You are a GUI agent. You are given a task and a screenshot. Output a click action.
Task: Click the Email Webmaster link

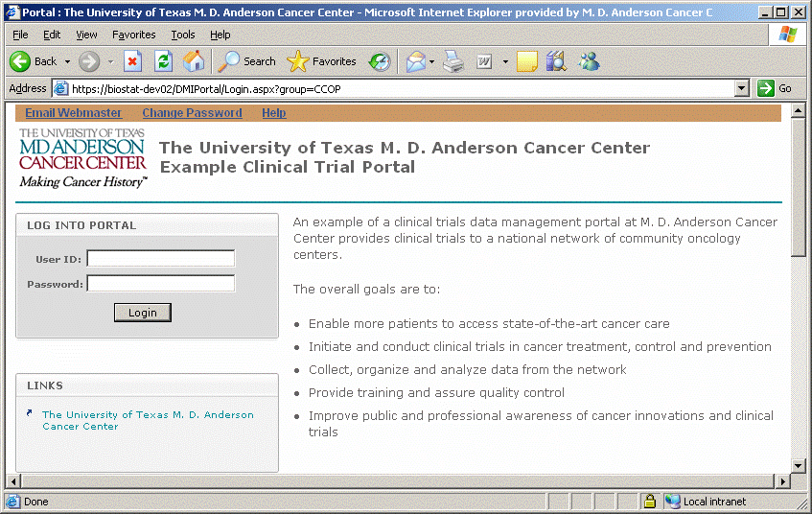(73, 112)
